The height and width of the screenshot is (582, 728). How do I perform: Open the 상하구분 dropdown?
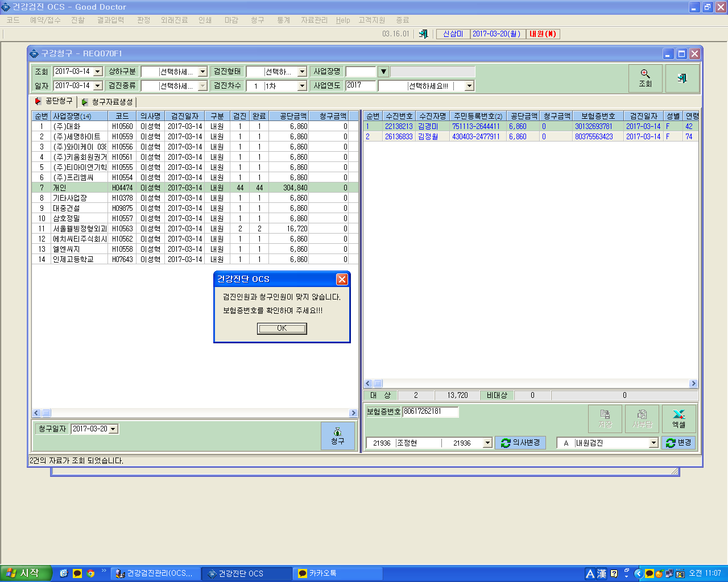tap(202, 72)
